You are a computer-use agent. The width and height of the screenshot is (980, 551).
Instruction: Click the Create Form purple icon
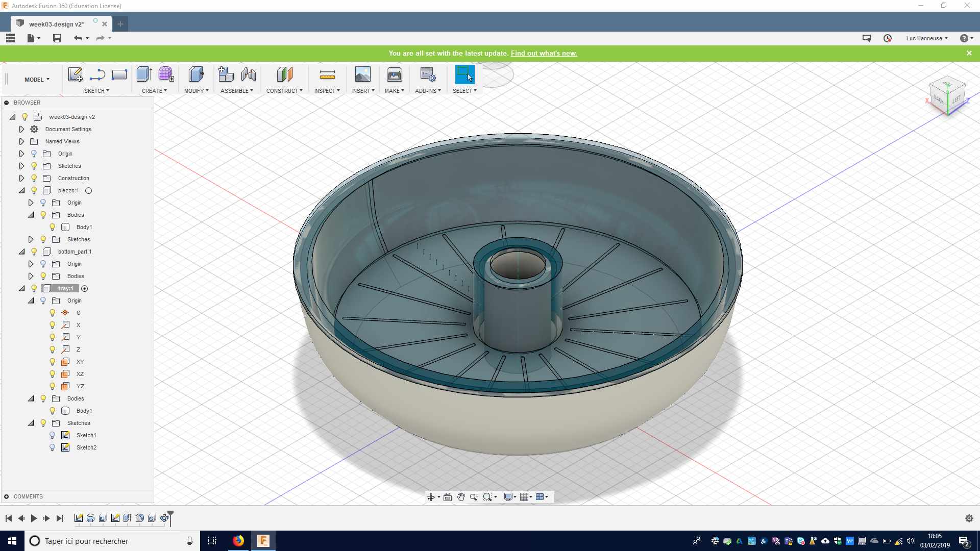(166, 74)
